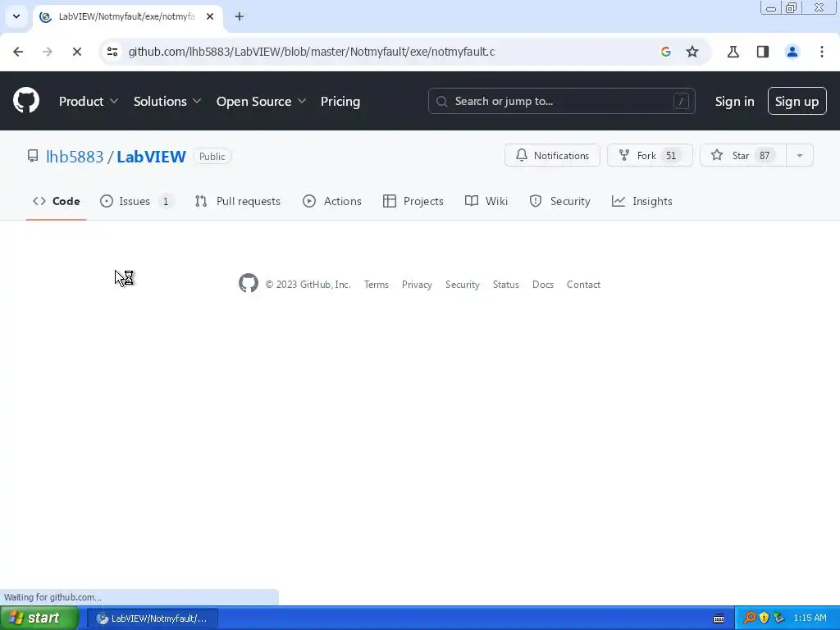The image size is (840, 630).
Task: Close the LabVIEW/Notmyfault tab
Action: (x=210, y=16)
